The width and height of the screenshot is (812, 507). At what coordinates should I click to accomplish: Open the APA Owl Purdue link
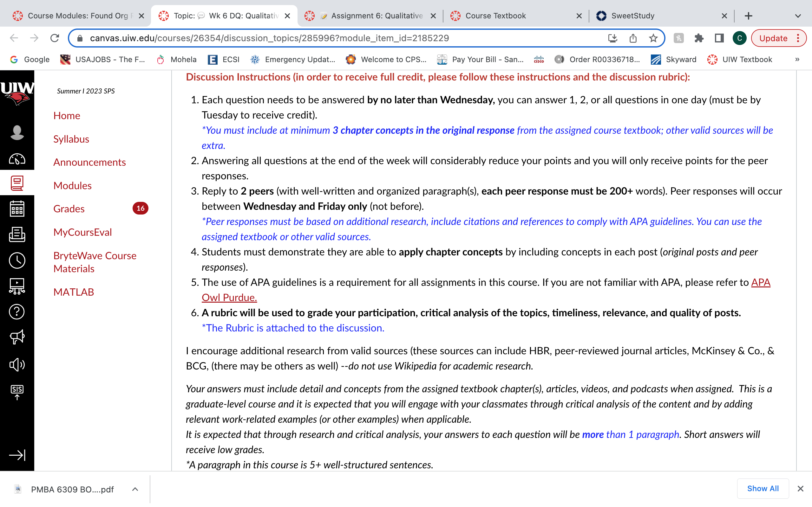click(x=486, y=290)
